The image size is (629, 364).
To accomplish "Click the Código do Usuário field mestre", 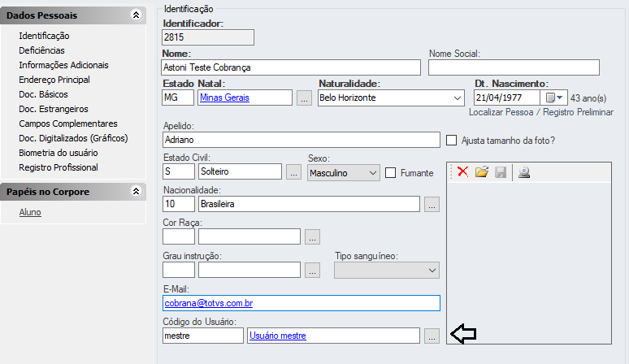I will 203,336.
